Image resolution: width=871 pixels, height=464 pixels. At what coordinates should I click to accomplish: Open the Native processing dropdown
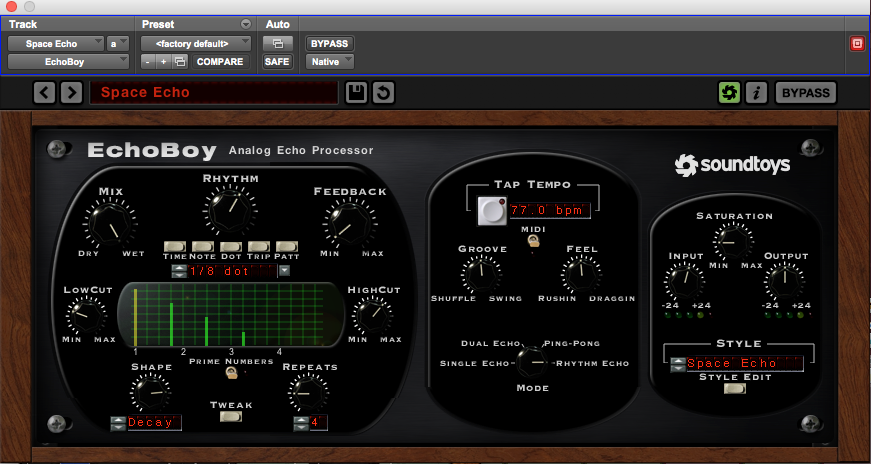(329, 62)
